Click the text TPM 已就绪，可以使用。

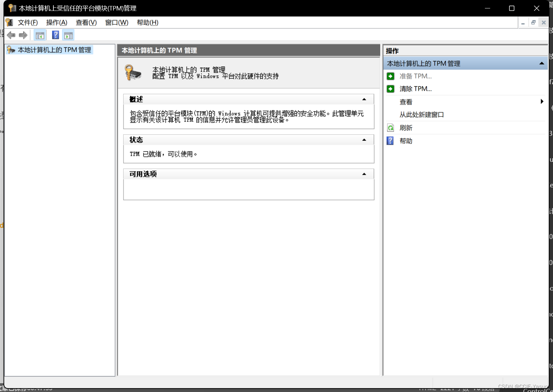coord(163,154)
